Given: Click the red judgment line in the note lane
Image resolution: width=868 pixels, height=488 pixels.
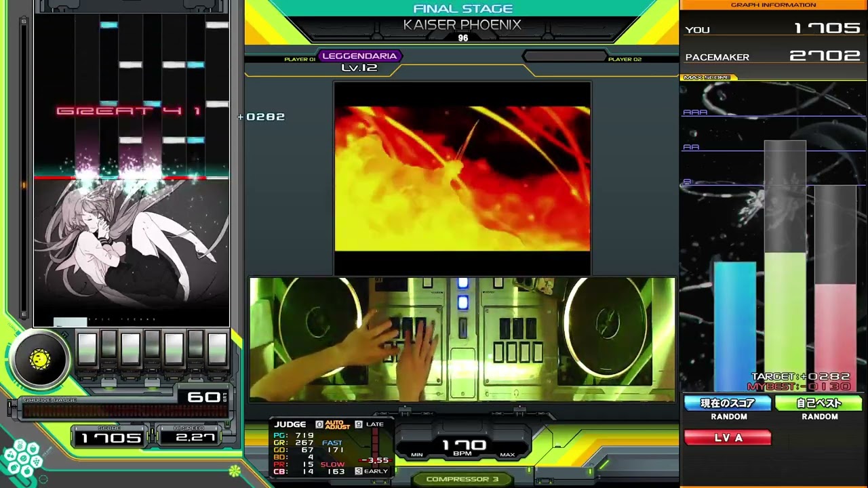Looking at the screenshot, I should point(132,178).
